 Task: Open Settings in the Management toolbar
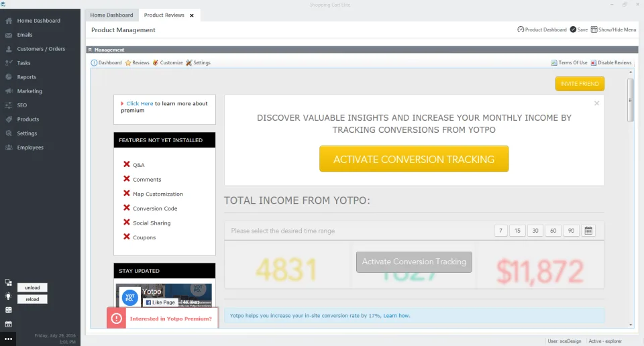point(198,63)
